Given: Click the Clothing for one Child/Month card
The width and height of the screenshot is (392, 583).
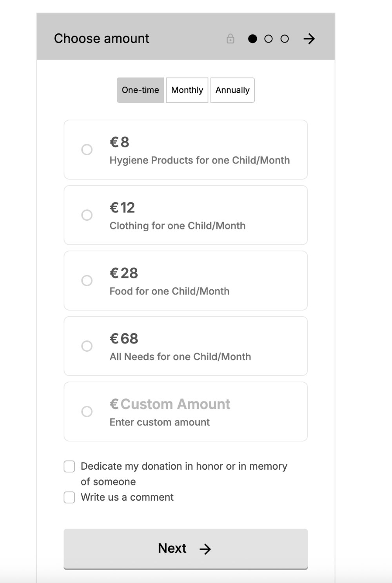Looking at the screenshot, I should tap(186, 215).
